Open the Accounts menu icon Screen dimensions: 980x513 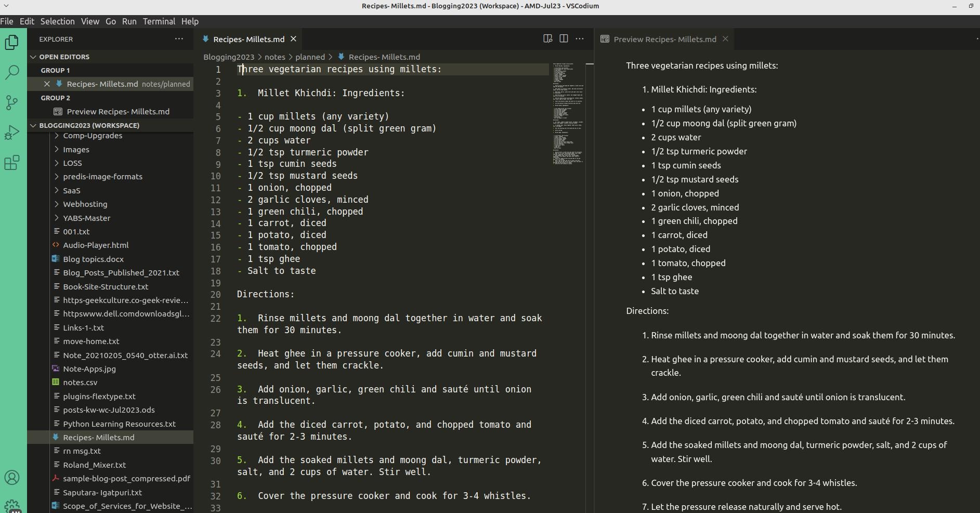point(12,478)
